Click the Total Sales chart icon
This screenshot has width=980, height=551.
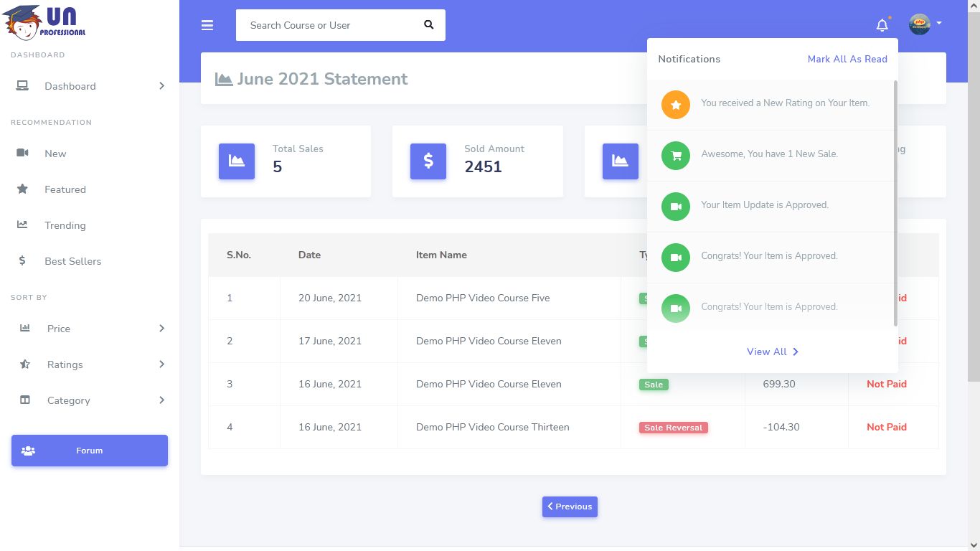(x=237, y=161)
